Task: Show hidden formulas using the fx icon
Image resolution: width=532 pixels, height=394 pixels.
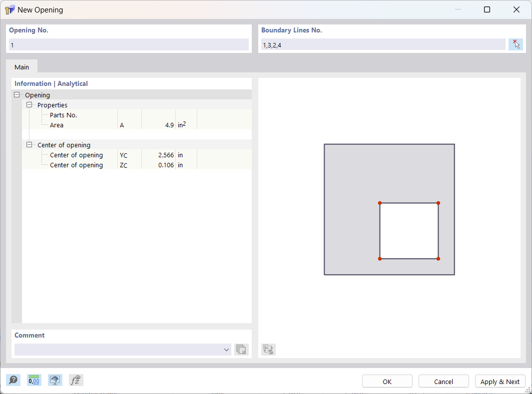Action: (76, 380)
